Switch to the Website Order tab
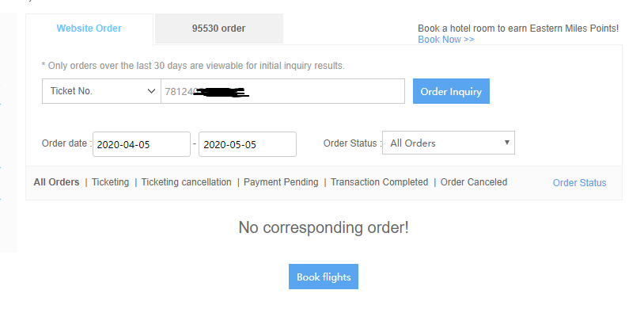Viewport: 644px width, 313px height. click(x=89, y=29)
